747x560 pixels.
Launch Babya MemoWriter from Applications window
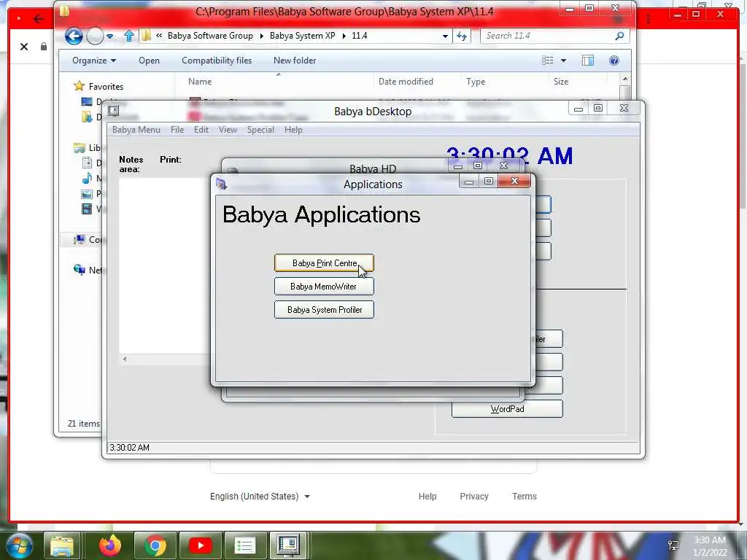324,286
